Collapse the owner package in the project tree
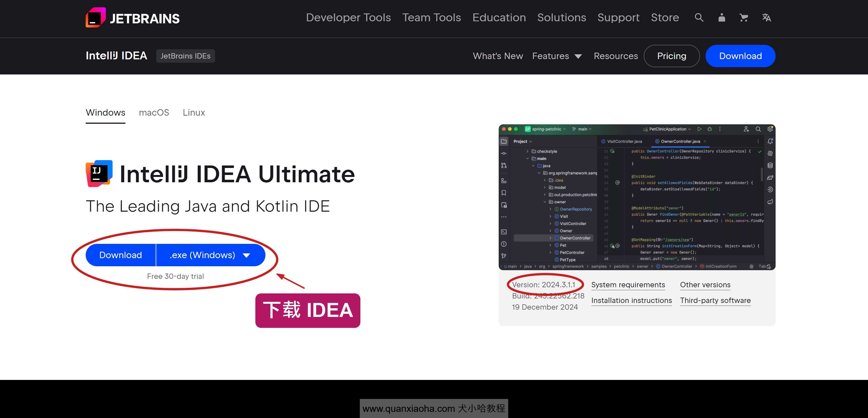Screen dimensions: 868x418 pyautogui.click(x=545, y=202)
